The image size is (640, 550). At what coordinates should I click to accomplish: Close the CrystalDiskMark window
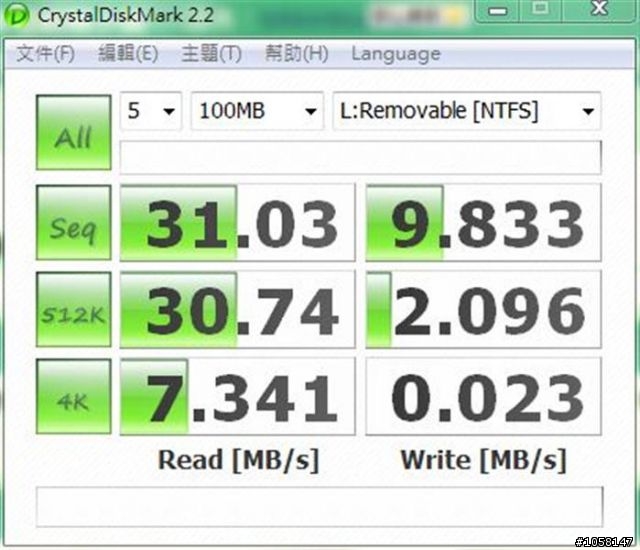click(x=599, y=9)
